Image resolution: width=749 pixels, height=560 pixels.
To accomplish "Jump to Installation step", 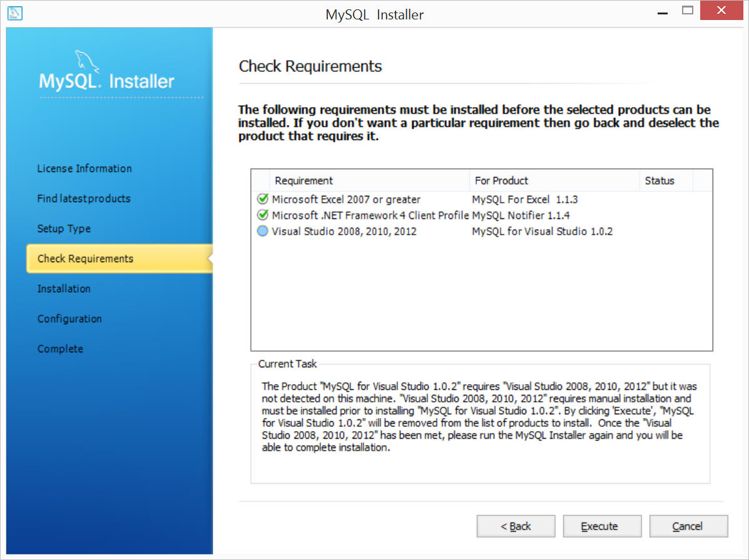I will pyautogui.click(x=64, y=288).
